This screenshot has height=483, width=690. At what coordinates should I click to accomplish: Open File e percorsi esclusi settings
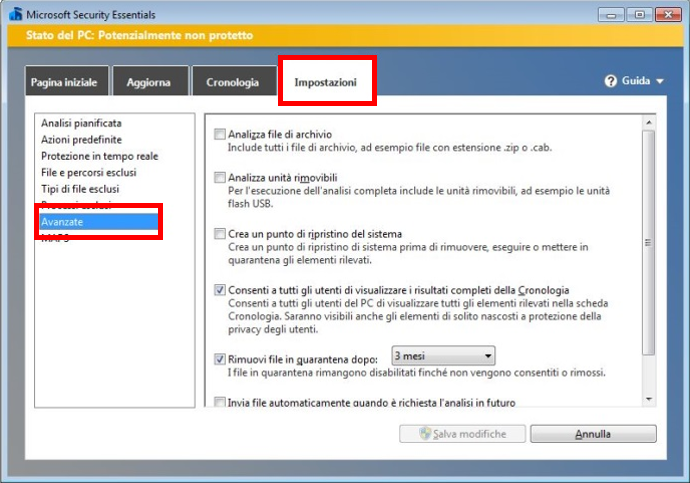pos(88,172)
